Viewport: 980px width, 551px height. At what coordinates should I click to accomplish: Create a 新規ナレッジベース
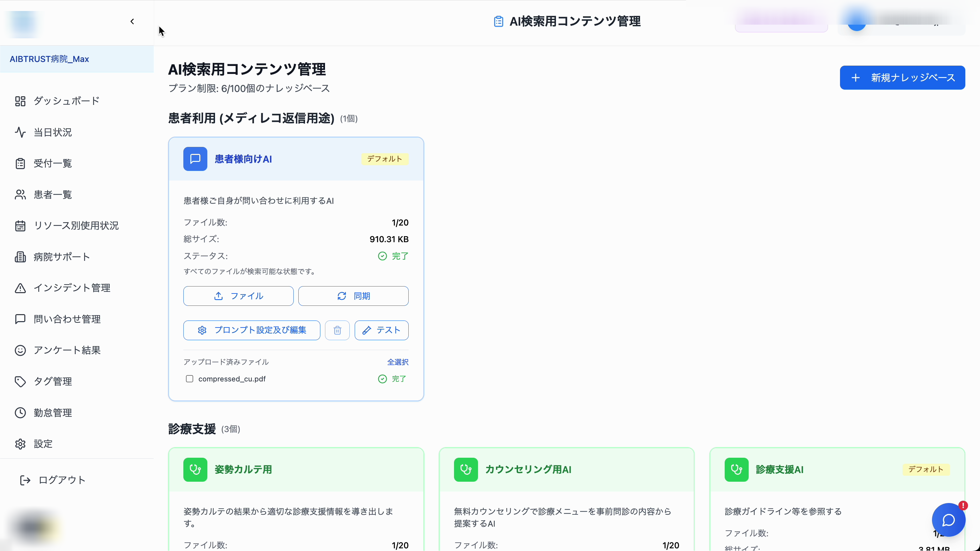coord(902,78)
